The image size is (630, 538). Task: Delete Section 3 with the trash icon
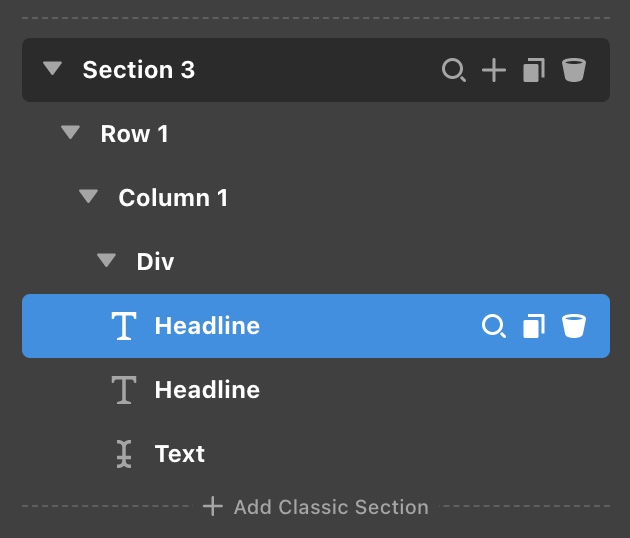[x=574, y=70]
